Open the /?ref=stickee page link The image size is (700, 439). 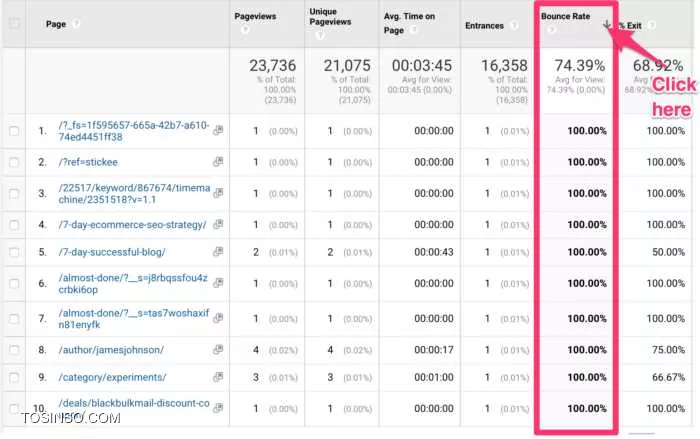88,162
